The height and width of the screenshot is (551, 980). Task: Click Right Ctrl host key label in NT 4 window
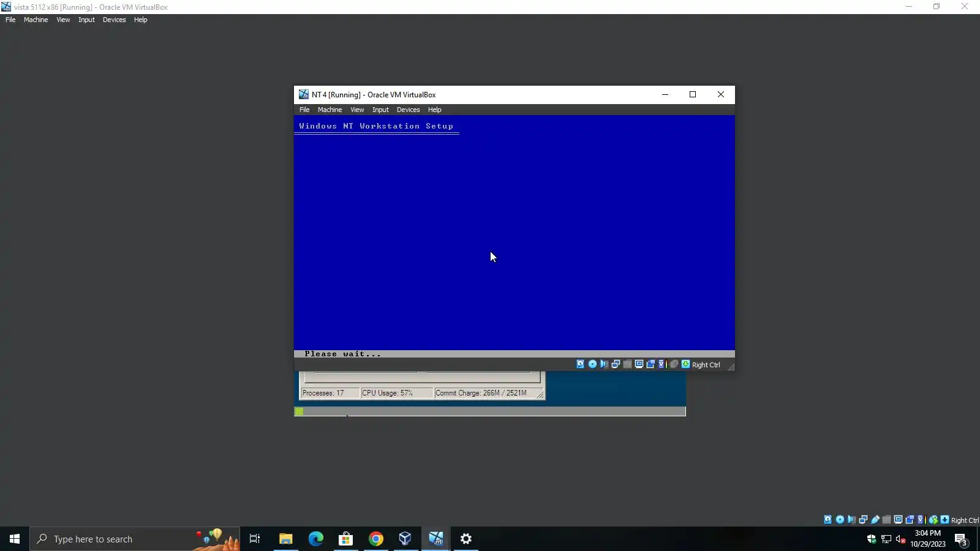pos(706,365)
